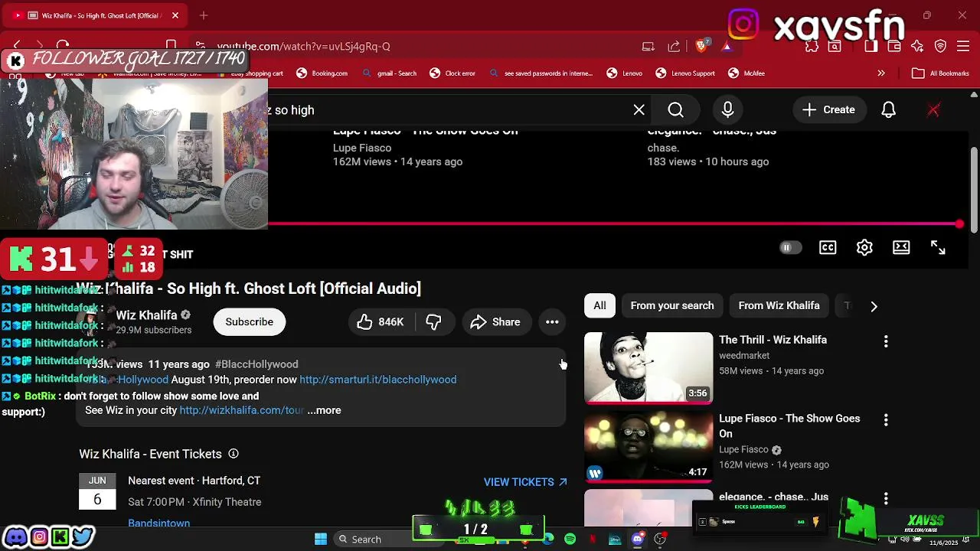Open options menu for elegance. video
The height and width of the screenshot is (551, 980).
pos(886,498)
